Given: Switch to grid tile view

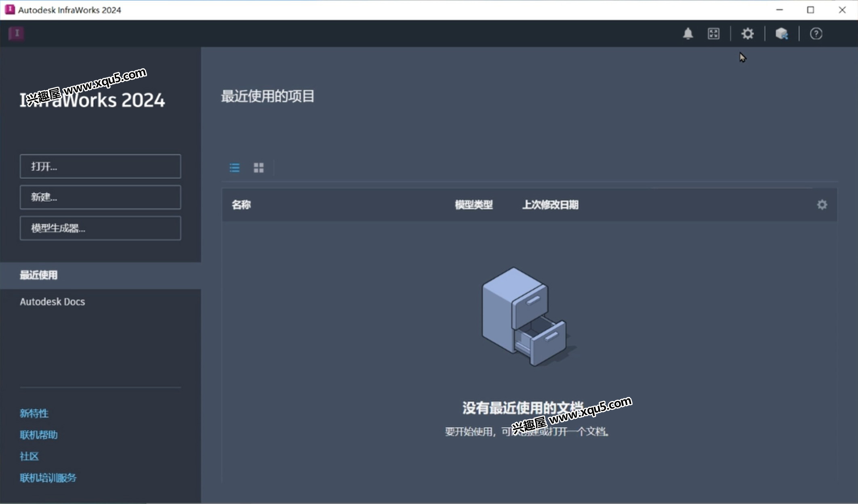Looking at the screenshot, I should [x=259, y=168].
